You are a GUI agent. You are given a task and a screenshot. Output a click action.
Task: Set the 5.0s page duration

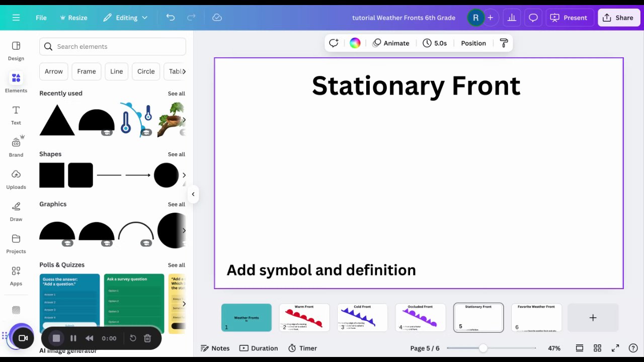tap(435, 43)
